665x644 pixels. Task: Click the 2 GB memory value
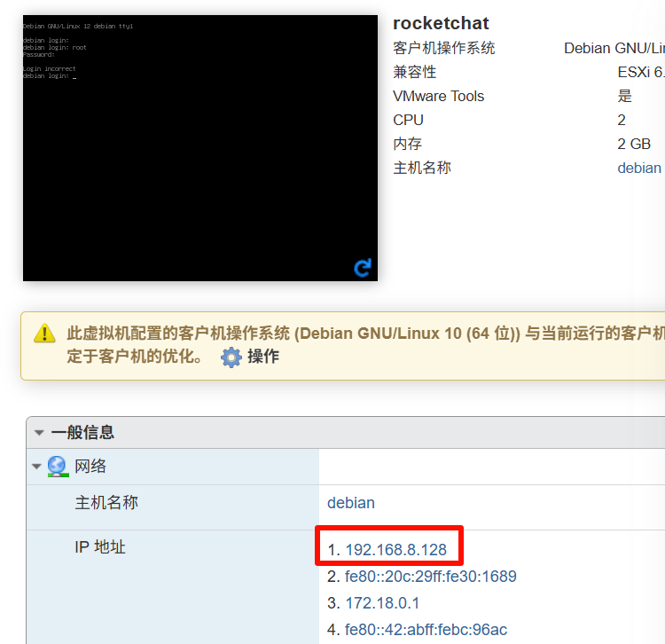tap(634, 144)
